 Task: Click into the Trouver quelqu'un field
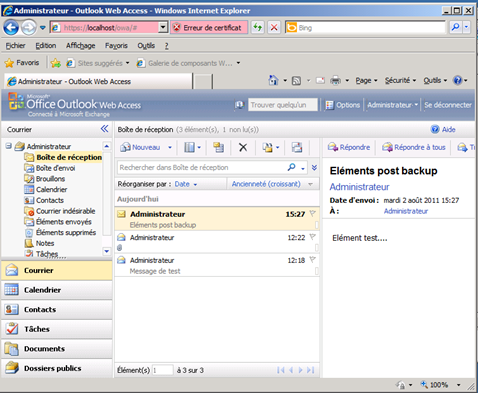[283, 105]
